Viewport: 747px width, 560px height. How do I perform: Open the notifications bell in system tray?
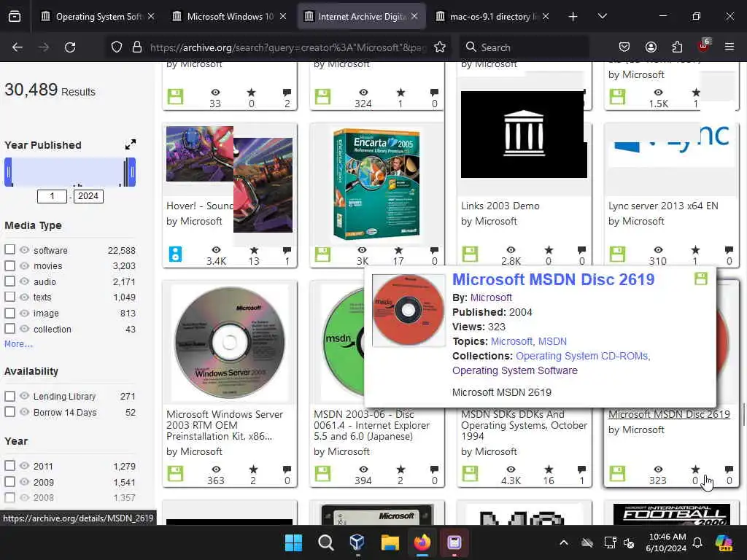tap(697, 542)
